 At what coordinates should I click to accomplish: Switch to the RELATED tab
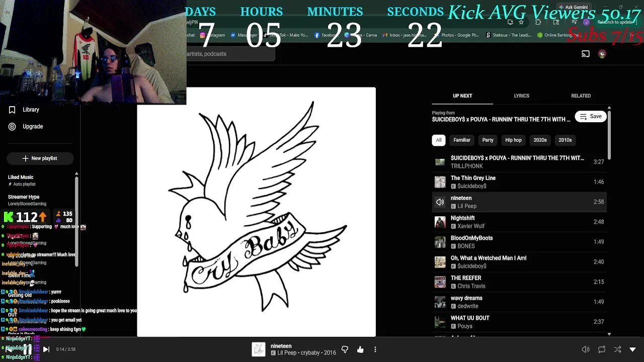pos(581,96)
